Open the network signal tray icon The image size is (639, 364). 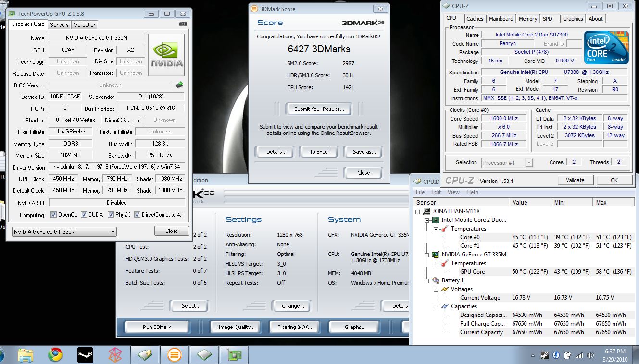(579, 355)
